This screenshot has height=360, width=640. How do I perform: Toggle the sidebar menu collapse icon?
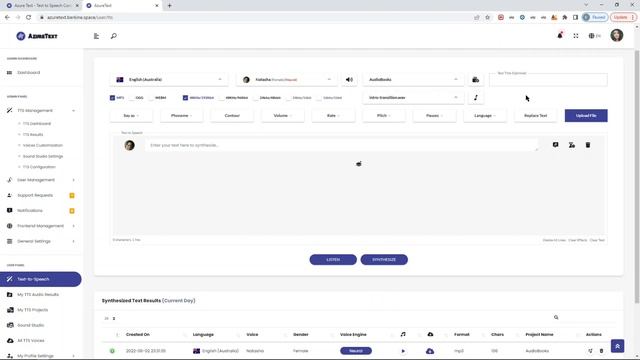click(x=96, y=36)
